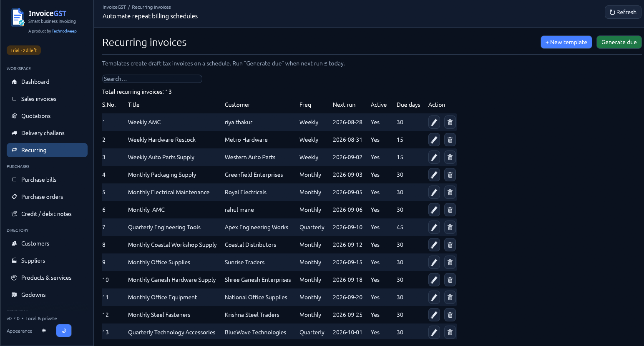The height and width of the screenshot is (346, 644).
Task: Edit the rahul mane Monthly AMC row
Action: 434,210
